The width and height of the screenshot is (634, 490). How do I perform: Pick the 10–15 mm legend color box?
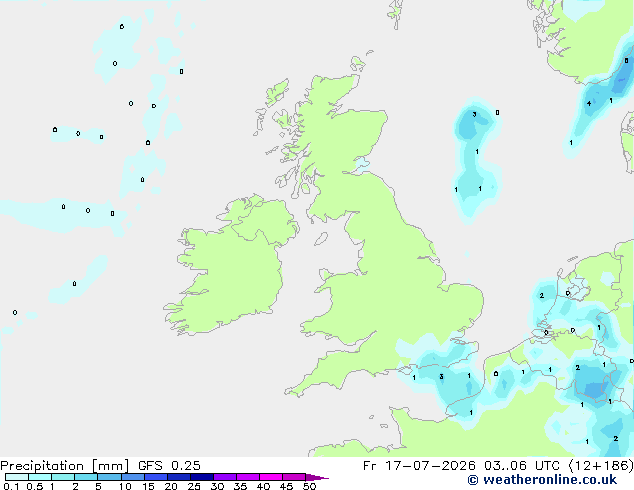[x=133, y=477]
